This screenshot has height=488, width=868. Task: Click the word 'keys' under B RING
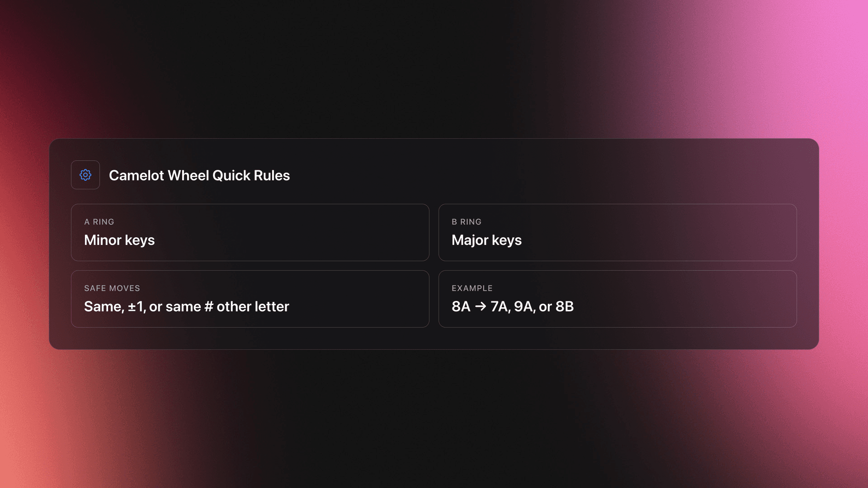[506, 240]
